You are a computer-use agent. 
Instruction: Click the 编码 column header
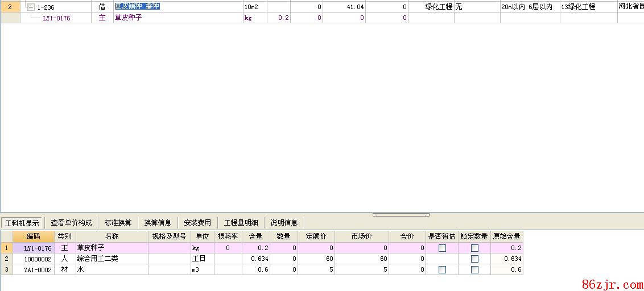34,236
